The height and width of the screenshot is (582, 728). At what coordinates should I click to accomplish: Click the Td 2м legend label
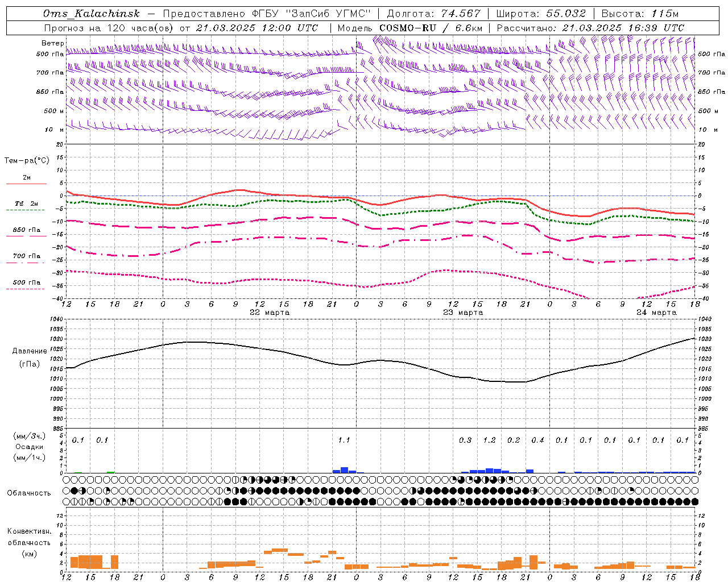tap(27, 203)
